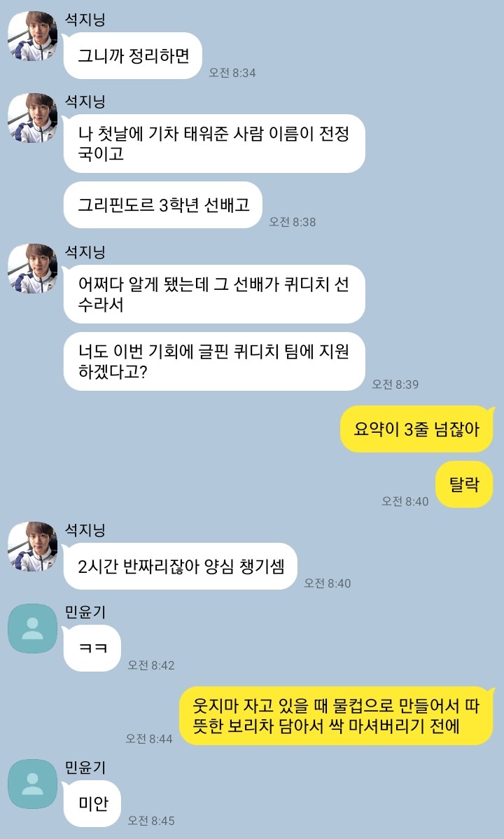Screen dimensions: 504x839
Task: Tap the name 민윤기 above '미안'
Action: pos(85,768)
